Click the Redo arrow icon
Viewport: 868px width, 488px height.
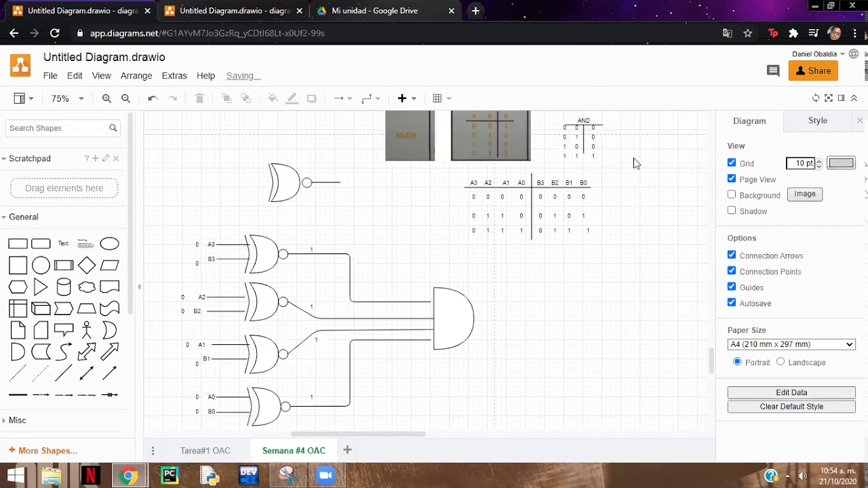click(172, 98)
